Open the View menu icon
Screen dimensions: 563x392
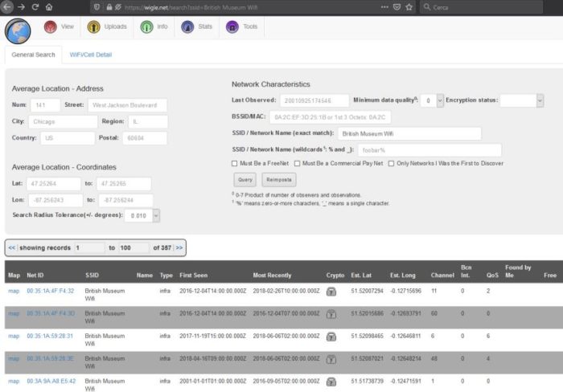[x=50, y=27]
